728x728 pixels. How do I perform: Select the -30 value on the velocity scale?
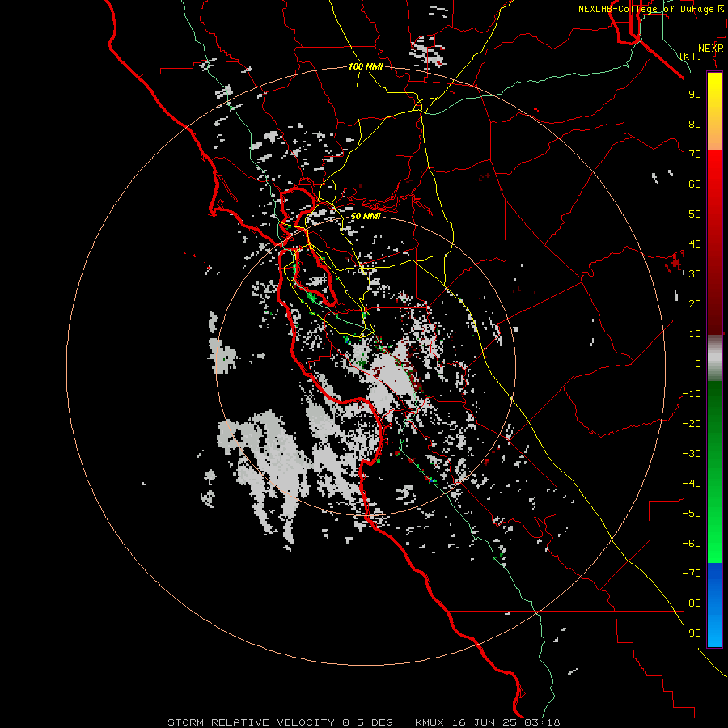pyautogui.click(x=692, y=454)
